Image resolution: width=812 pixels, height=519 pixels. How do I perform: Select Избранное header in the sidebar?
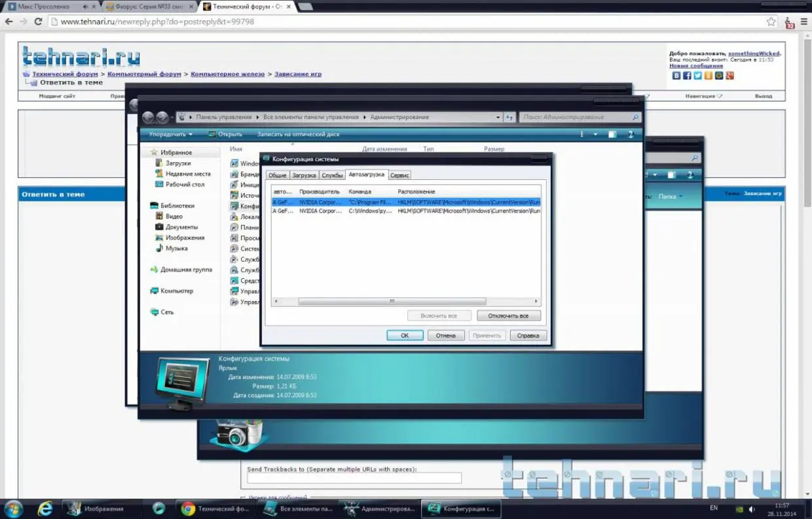click(176, 152)
